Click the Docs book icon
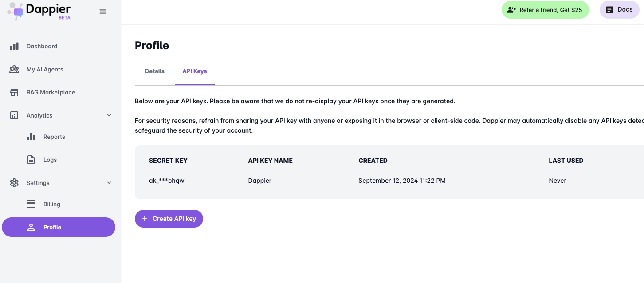 click(x=609, y=10)
